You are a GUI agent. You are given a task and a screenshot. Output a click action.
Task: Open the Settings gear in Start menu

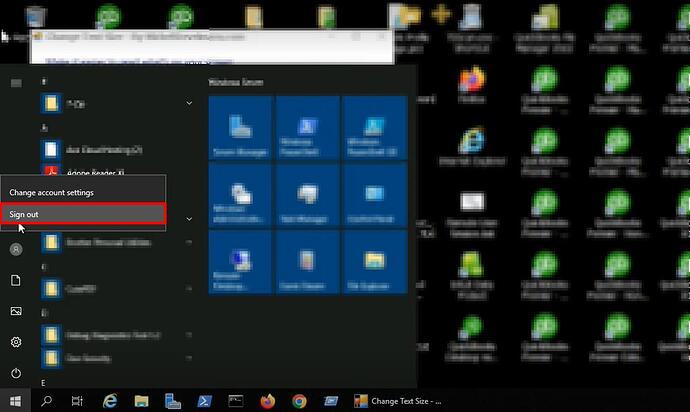coord(16,342)
